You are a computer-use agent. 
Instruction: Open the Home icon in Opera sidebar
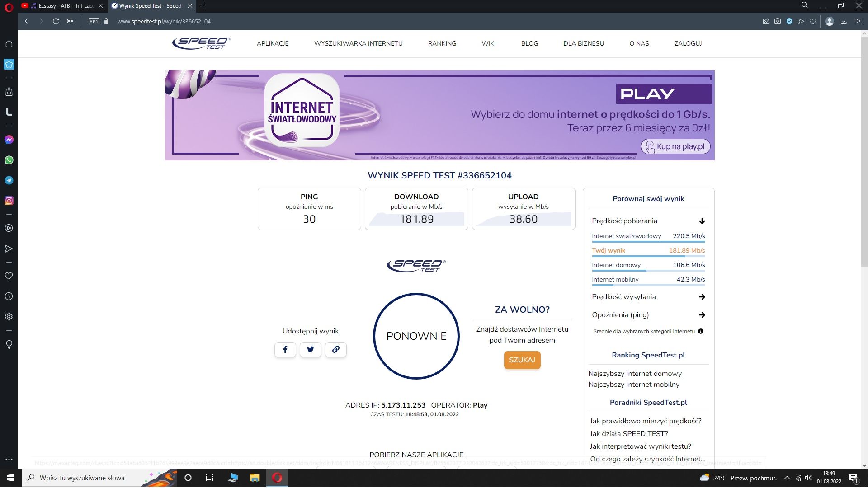(9, 44)
